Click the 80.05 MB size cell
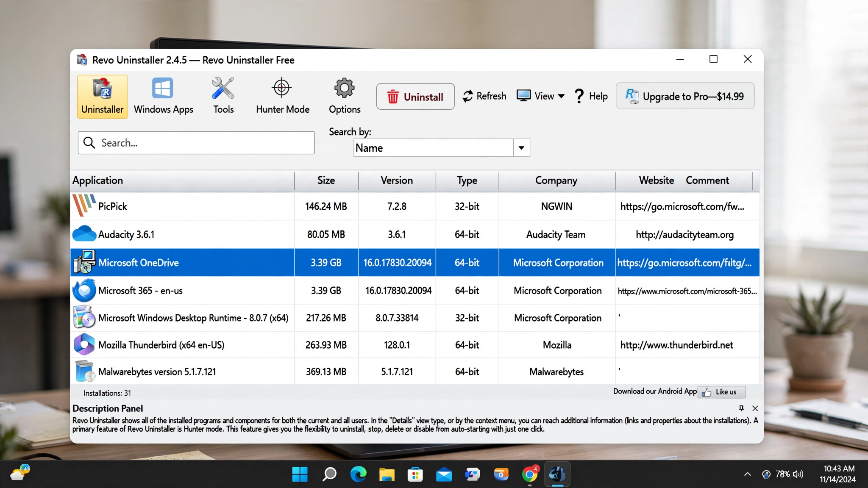Image resolution: width=868 pixels, height=488 pixels. click(326, 234)
